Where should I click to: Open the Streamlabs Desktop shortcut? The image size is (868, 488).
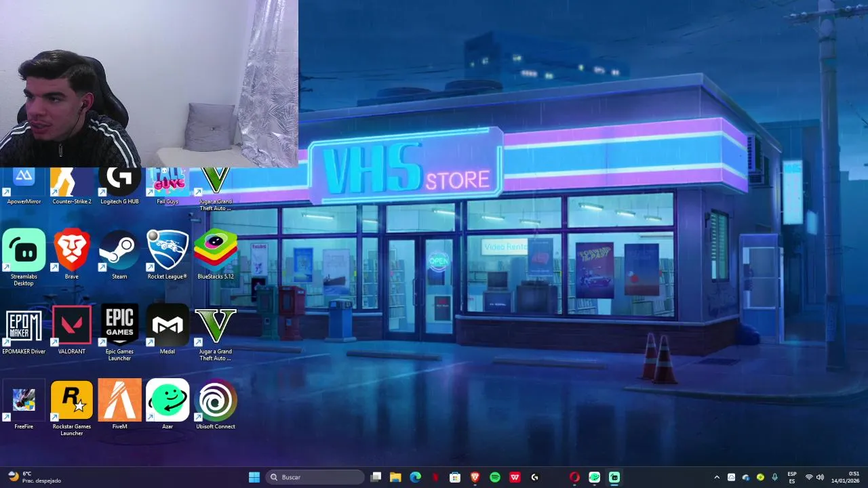click(24, 258)
